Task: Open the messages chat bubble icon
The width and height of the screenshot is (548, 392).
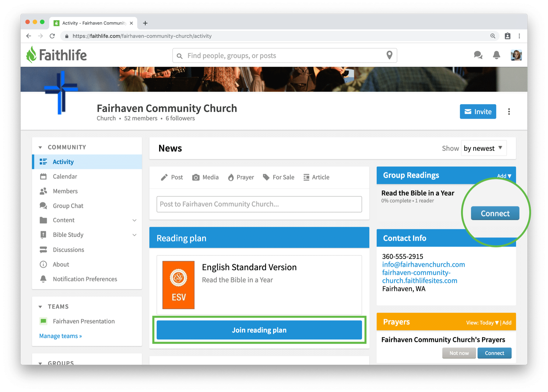Action: tap(478, 55)
